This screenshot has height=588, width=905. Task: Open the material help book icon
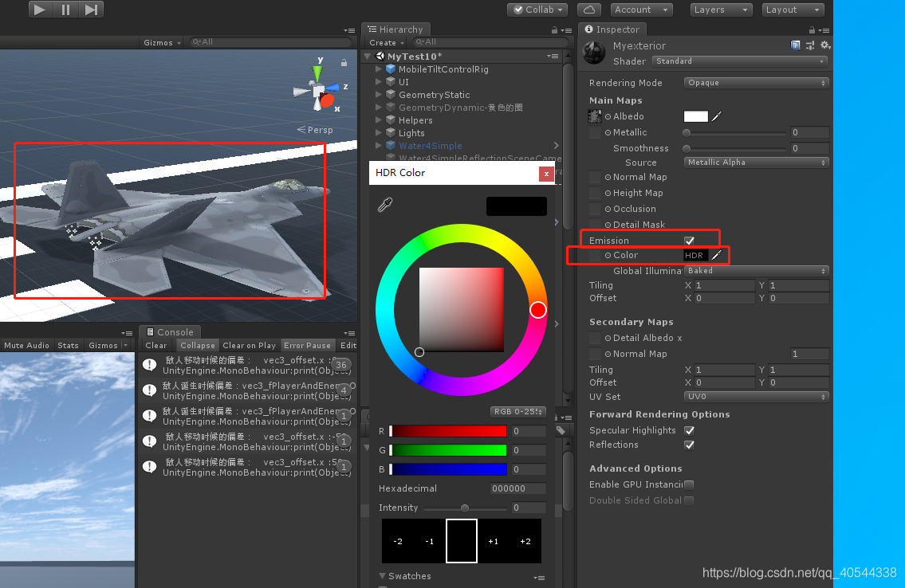[795, 45]
